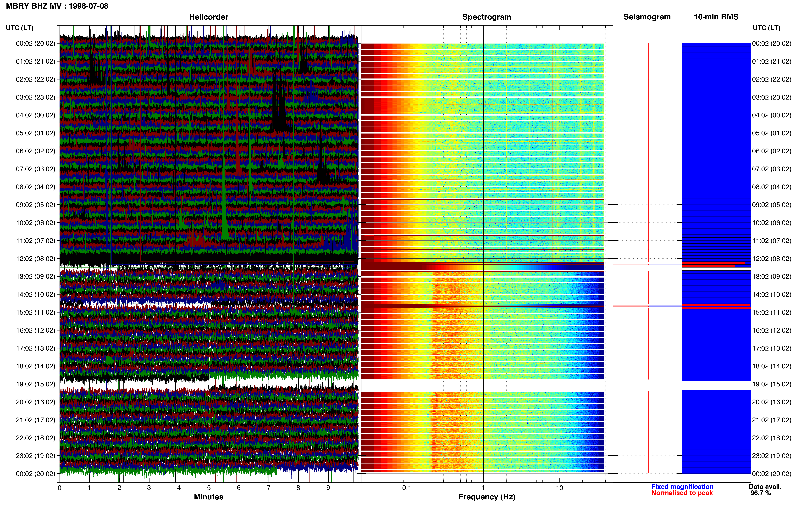
Task: Click the right time label '06:02 (02:02)'
Action: click(772, 151)
